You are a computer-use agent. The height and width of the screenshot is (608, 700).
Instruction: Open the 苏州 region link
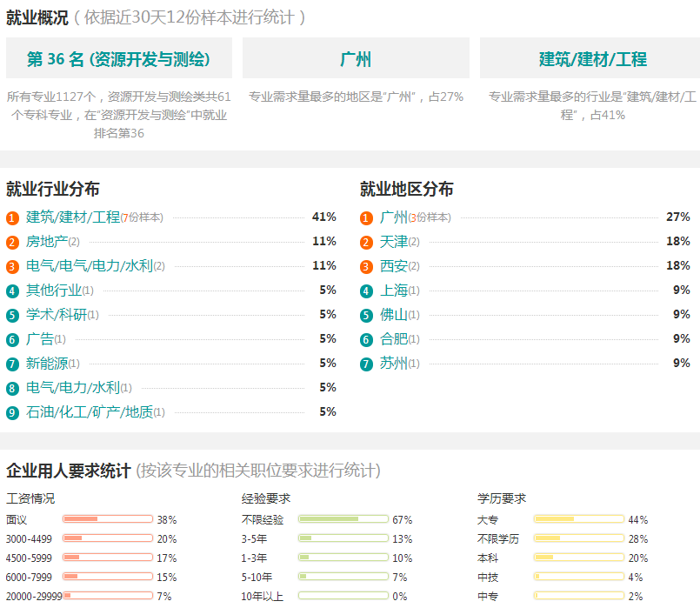[394, 364]
